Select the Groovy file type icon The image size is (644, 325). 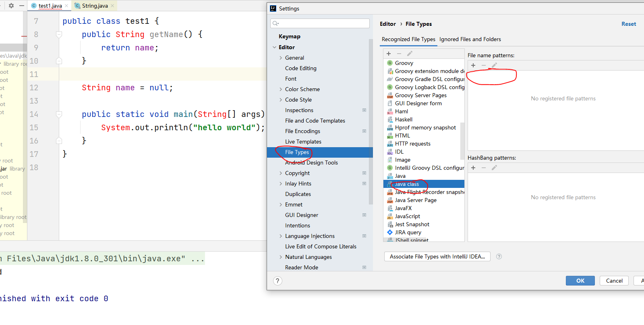tap(390, 63)
